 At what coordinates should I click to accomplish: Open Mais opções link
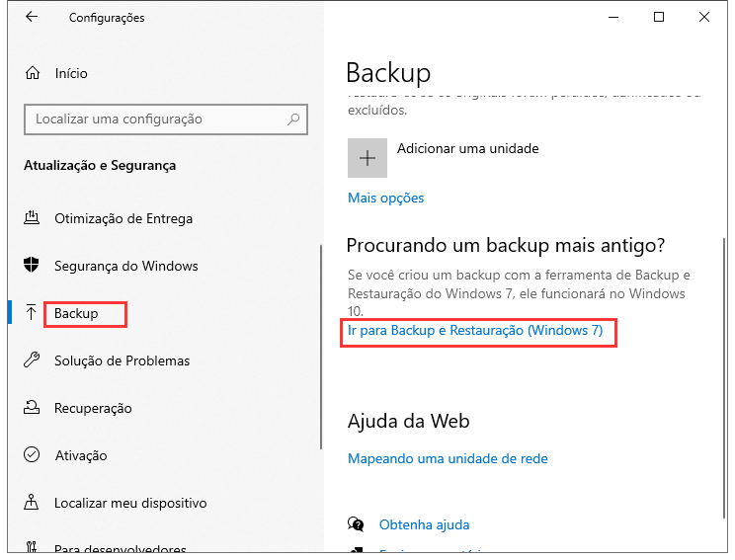click(385, 198)
